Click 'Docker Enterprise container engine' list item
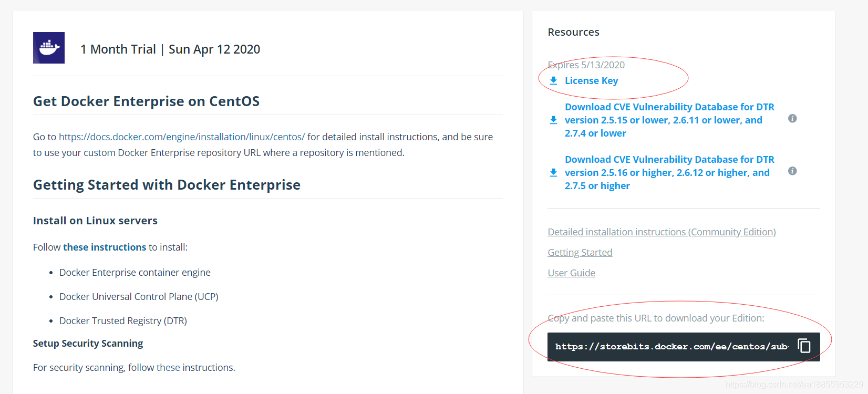 [x=135, y=272]
